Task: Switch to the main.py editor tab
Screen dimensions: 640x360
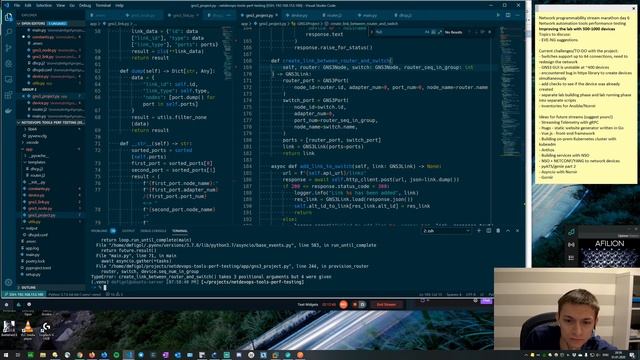Action: point(370,15)
